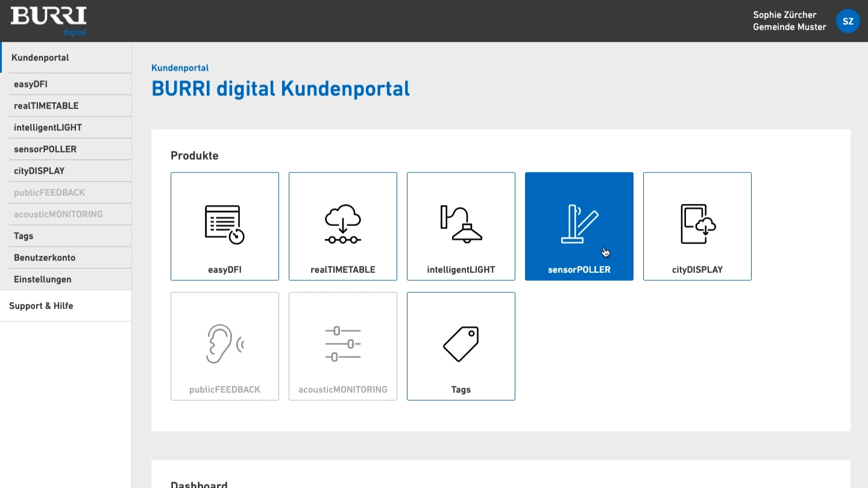Click the BURRI digital logo
The width and height of the screenshot is (868, 488).
click(49, 20)
